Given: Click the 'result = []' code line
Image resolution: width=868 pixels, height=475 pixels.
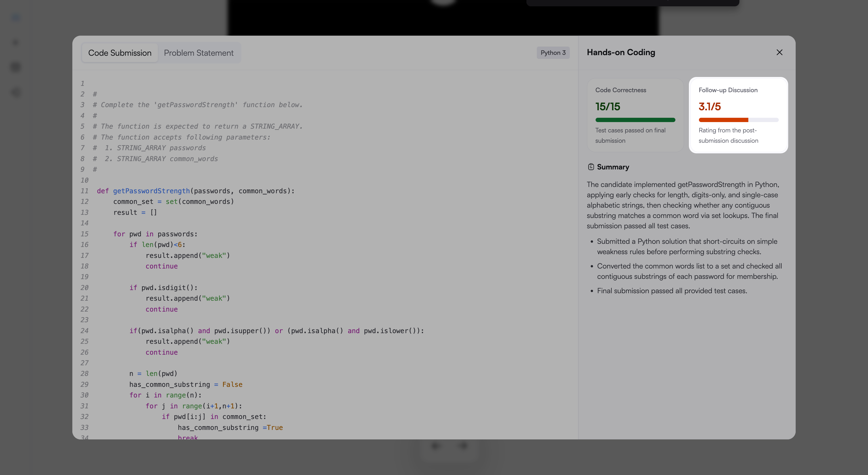Looking at the screenshot, I should point(135,213).
